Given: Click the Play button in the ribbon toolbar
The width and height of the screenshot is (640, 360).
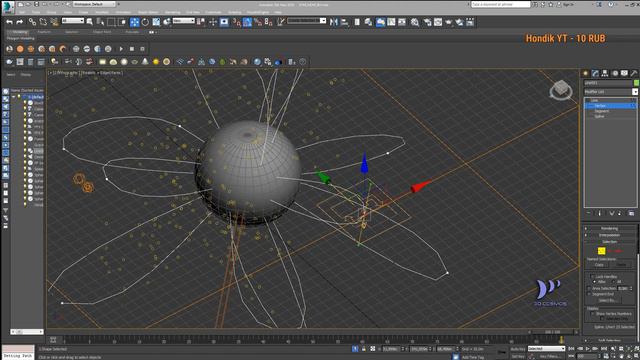Looking at the screenshot, I should pyautogui.click(x=121, y=49).
